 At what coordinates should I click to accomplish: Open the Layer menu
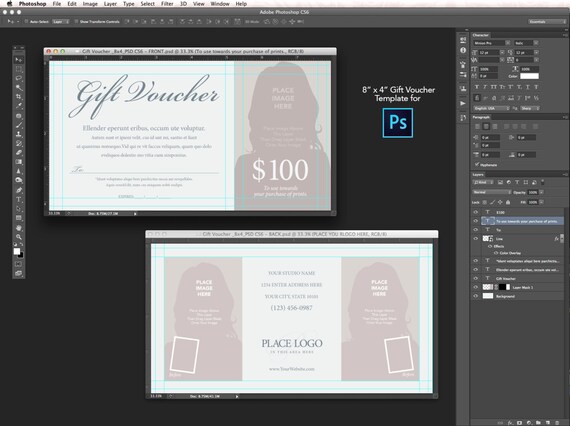pyautogui.click(x=110, y=4)
